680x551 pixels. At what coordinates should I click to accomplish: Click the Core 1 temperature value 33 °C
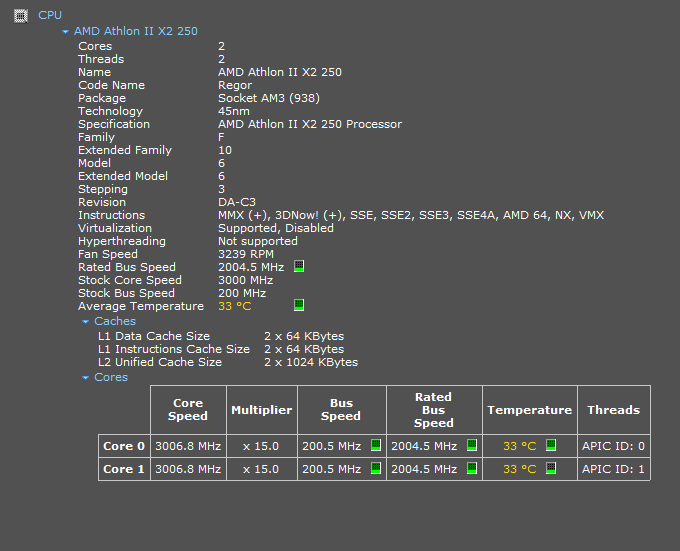520,469
